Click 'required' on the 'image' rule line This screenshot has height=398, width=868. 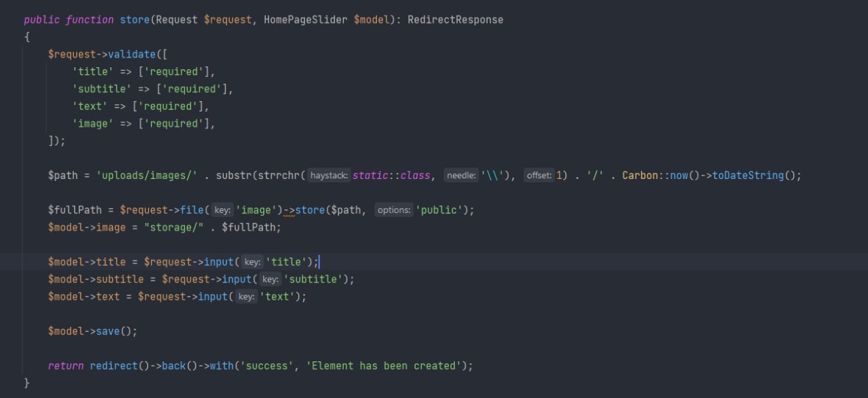[x=174, y=123]
